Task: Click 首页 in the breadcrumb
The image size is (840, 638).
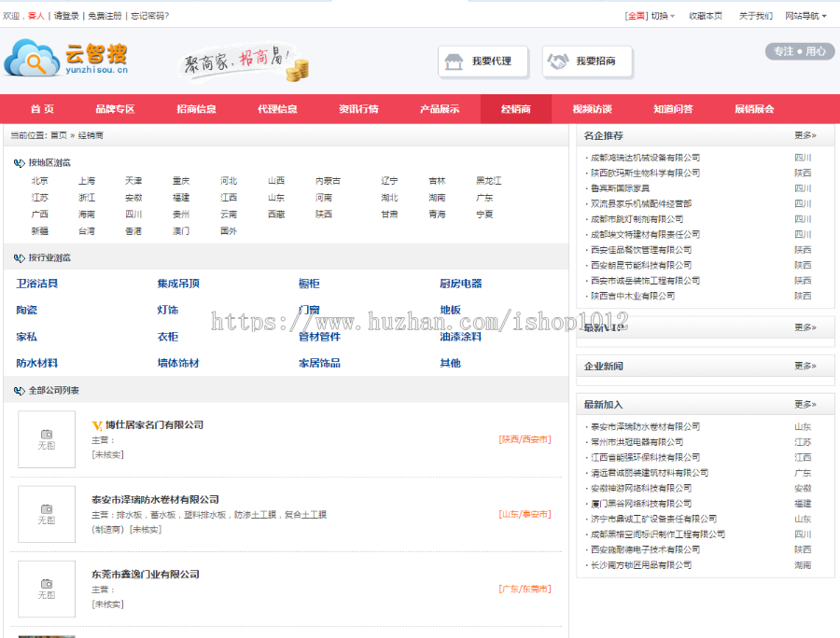Action: [x=59, y=135]
